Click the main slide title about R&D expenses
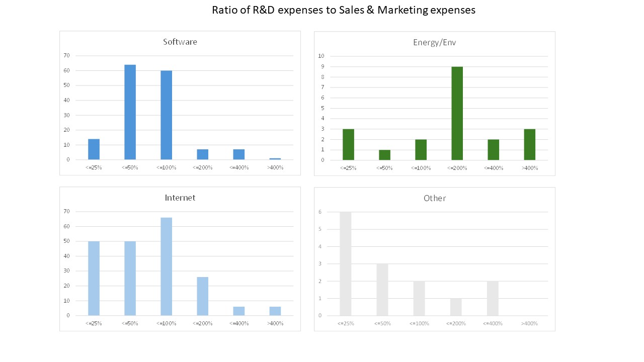Viewport: 644px width, 362px height. [x=343, y=10]
